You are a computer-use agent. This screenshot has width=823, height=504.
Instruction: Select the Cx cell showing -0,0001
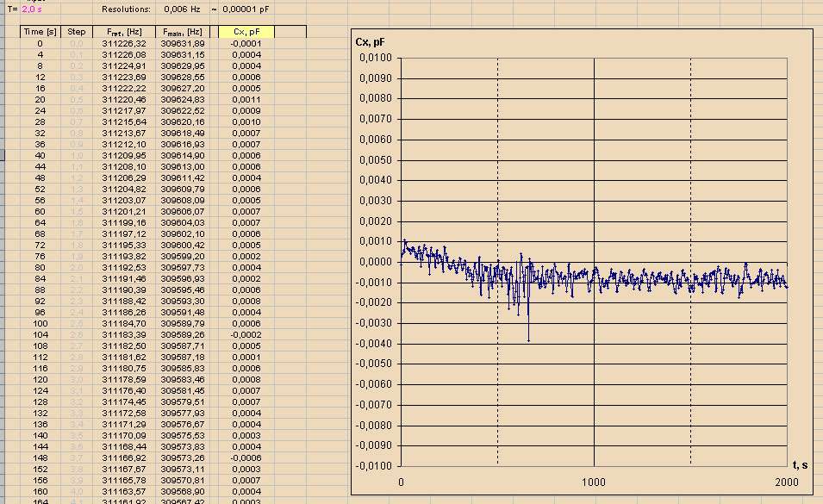tap(246, 44)
